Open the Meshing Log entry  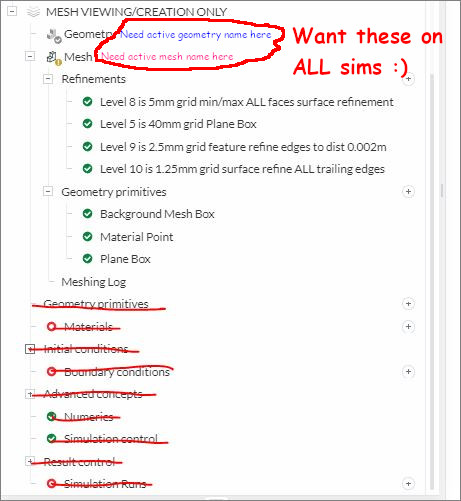(94, 282)
